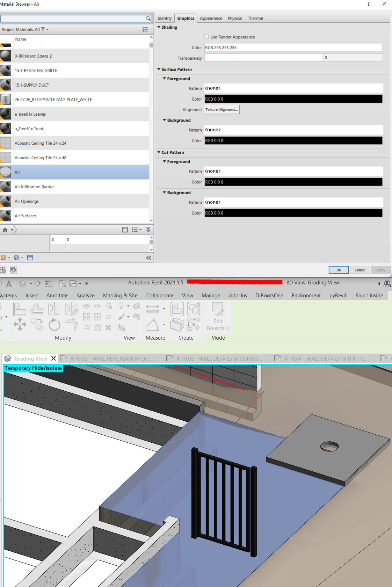Click the search magnifier in Material Browser
Image resolution: width=392 pixels, height=587 pixels.
tap(148, 18)
